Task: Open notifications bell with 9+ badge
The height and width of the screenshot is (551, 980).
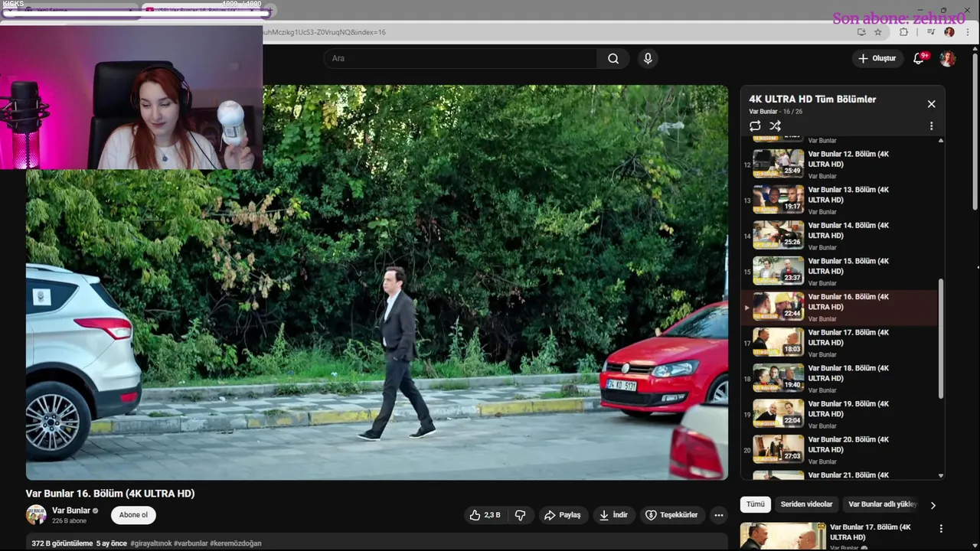Action: [x=919, y=59]
